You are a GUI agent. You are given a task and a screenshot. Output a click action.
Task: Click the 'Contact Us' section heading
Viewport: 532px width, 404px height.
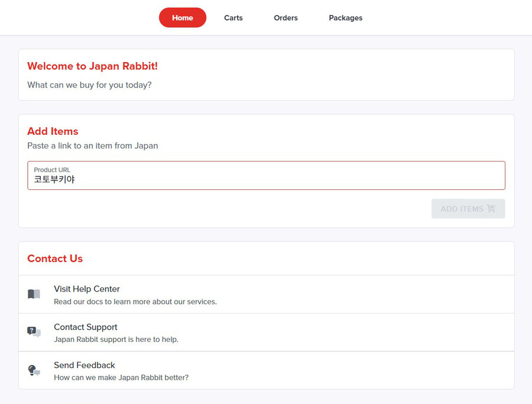click(x=55, y=258)
